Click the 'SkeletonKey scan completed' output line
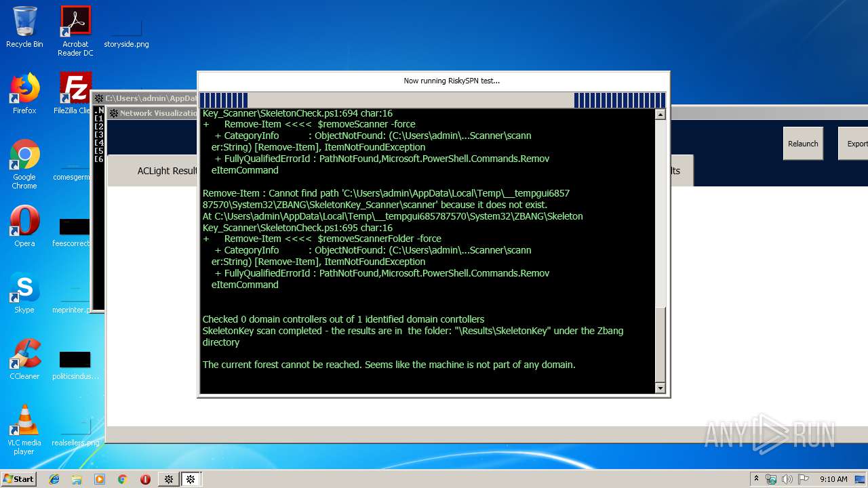 pos(412,336)
